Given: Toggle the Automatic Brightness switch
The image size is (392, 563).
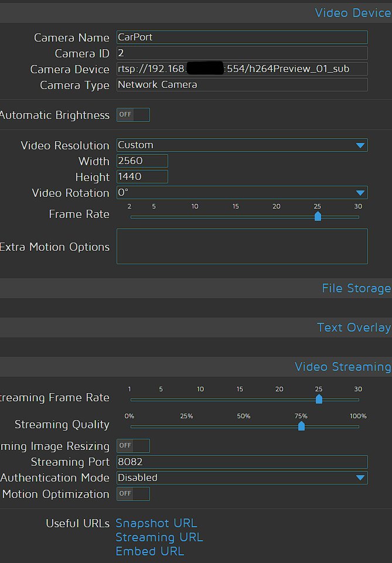Looking at the screenshot, I should tap(133, 115).
